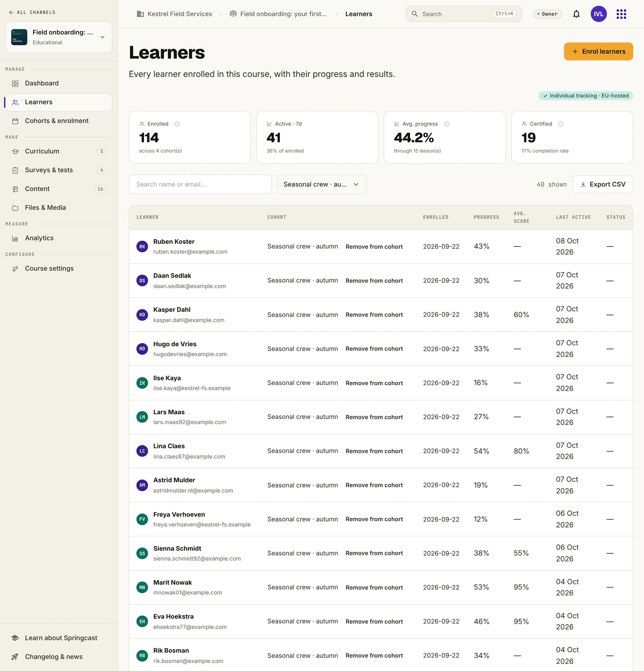The image size is (644, 671).
Task: Open the notifications bell
Action: pyautogui.click(x=576, y=14)
